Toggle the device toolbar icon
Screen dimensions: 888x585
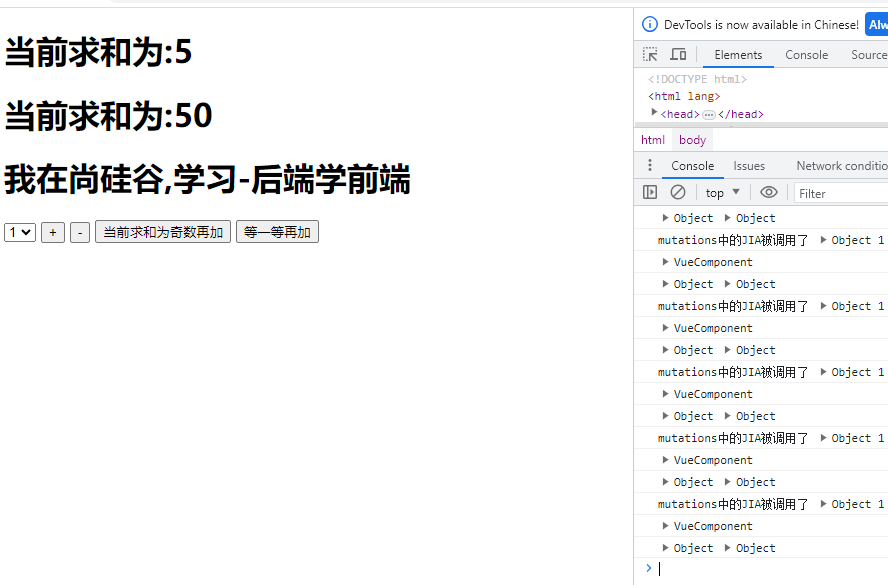[x=678, y=54]
